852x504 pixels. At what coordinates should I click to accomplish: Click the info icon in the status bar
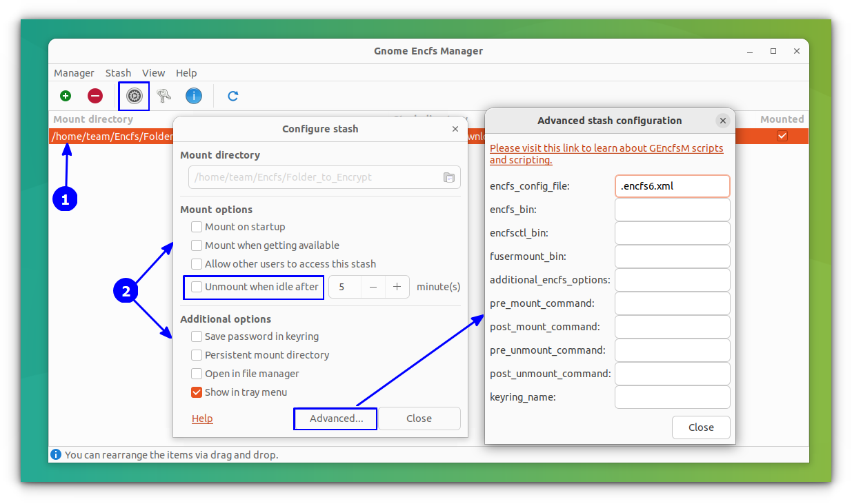click(x=56, y=454)
